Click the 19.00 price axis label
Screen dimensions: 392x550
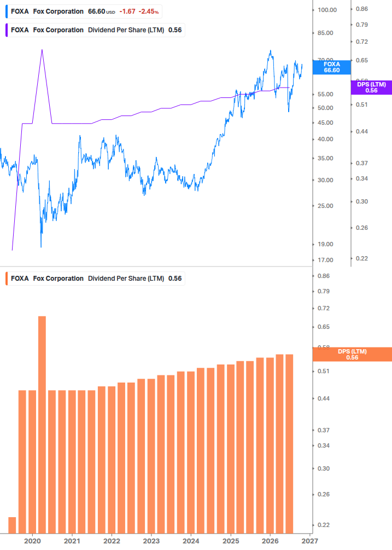325,245
